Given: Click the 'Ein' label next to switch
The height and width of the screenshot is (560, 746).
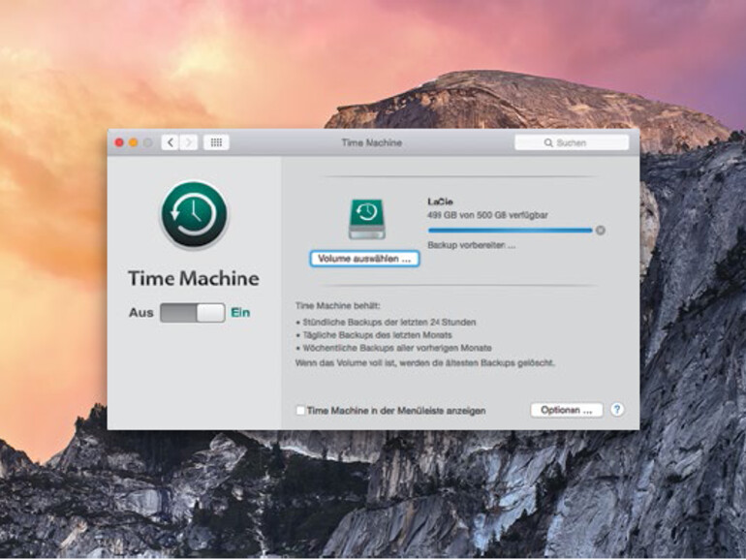Looking at the screenshot, I should [x=240, y=313].
